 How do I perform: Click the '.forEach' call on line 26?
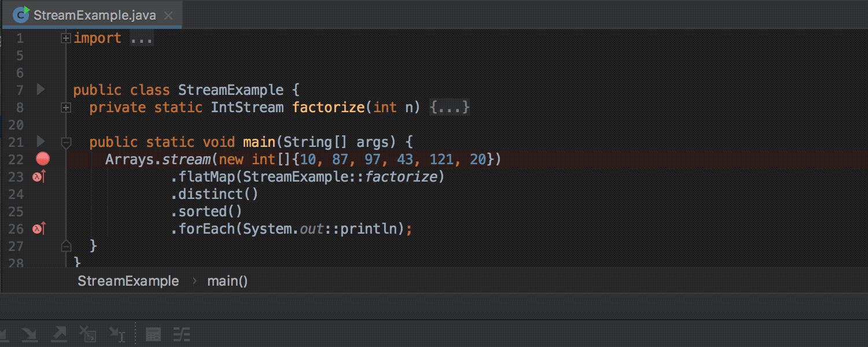tap(203, 229)
